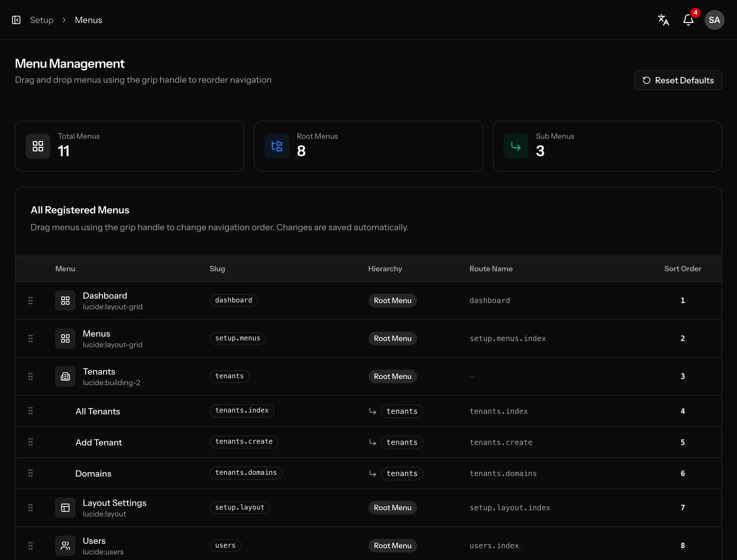Go to Setup in the breadcrumb
This screenshot has height=560, width=737.
click(42, 20)
